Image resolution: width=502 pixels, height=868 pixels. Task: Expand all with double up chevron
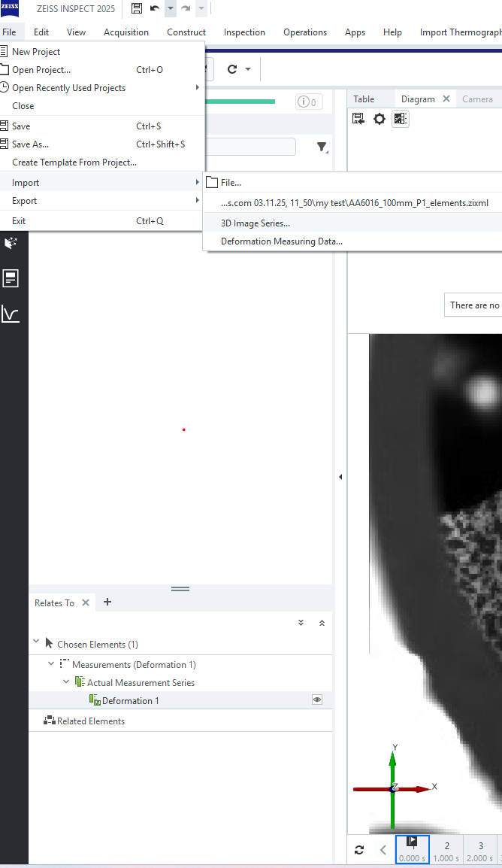coord(322,623)
